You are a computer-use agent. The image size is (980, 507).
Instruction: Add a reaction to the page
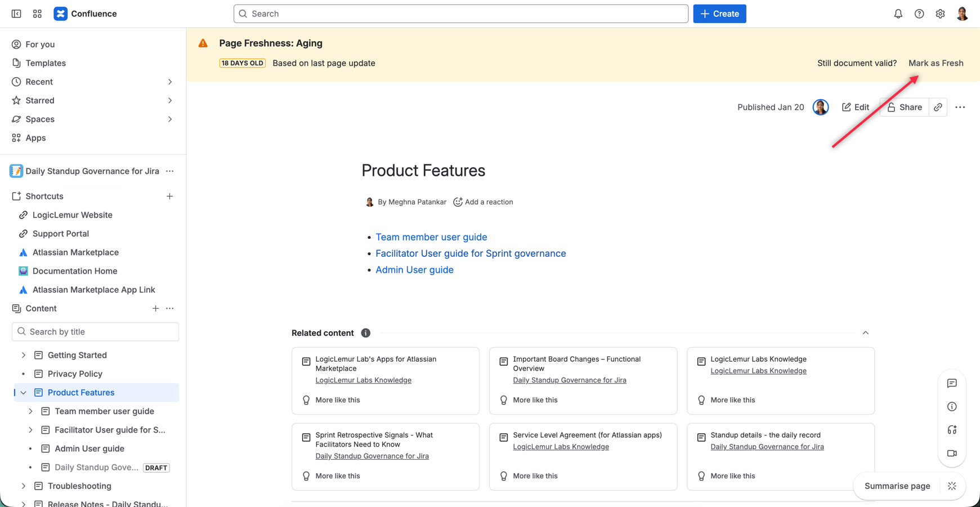point(483,202)
